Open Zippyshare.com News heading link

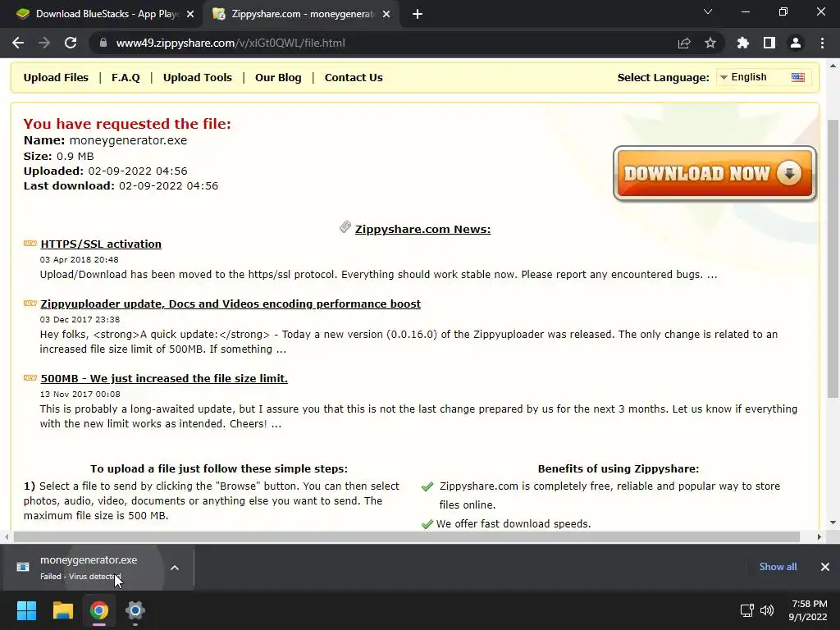tap(422, 230)
